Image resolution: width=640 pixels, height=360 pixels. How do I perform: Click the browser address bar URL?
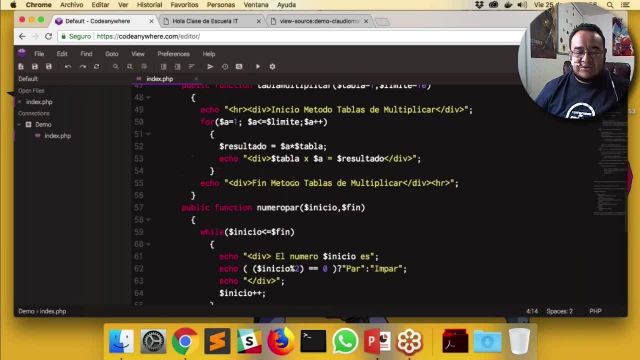click(x=148, y=36)
